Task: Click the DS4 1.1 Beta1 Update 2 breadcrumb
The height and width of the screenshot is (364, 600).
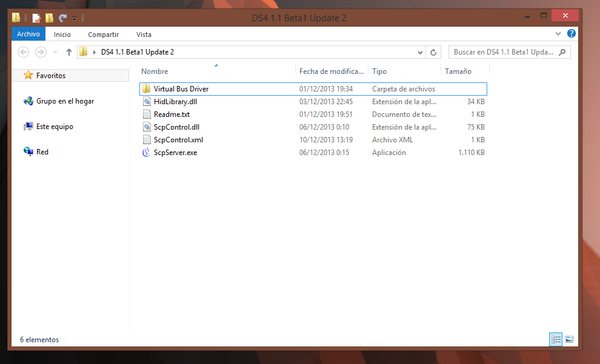Action: [138, 52]
